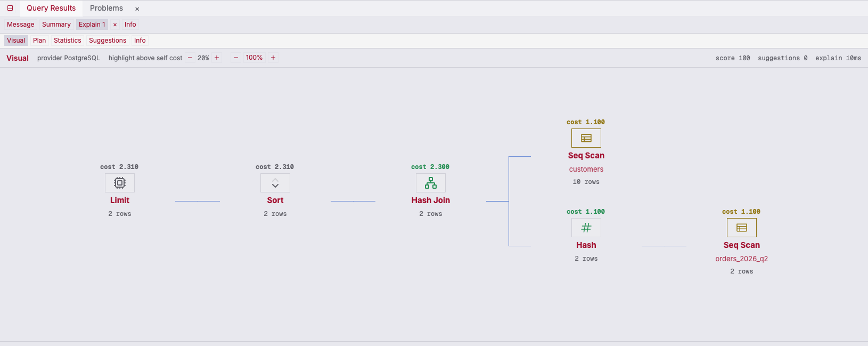
Task: Click the Visual heading in the toolbar
Action: pos(18,58)
